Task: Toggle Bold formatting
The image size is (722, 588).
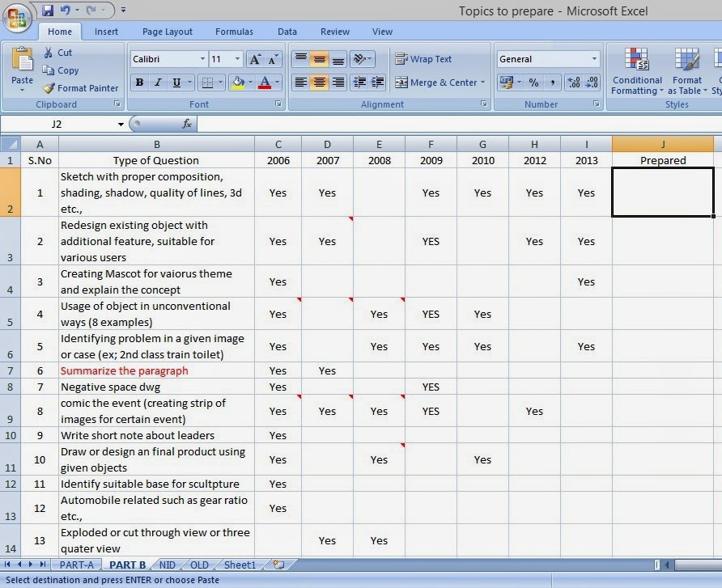Action: 139,82
